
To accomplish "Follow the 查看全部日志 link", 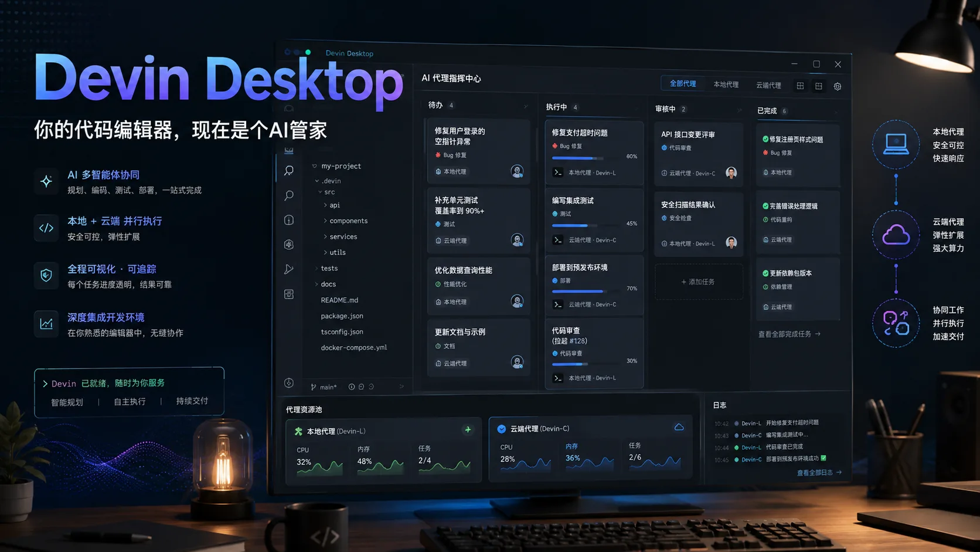I will tap(819, 472).
